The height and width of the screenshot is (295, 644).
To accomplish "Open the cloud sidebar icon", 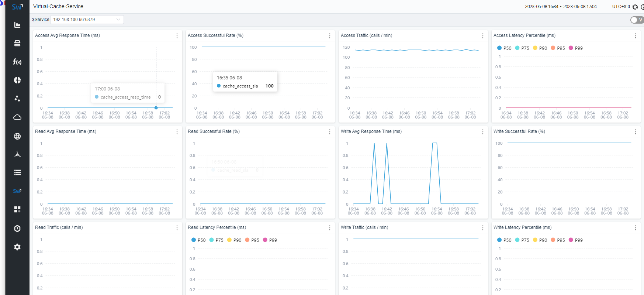I will click(17, 117).
